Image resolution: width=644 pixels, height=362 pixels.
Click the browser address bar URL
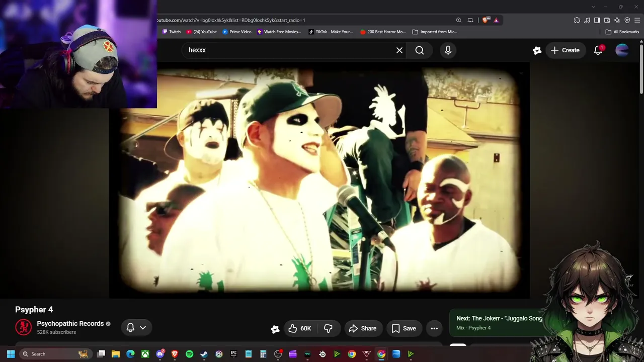(x=230, y=20)
